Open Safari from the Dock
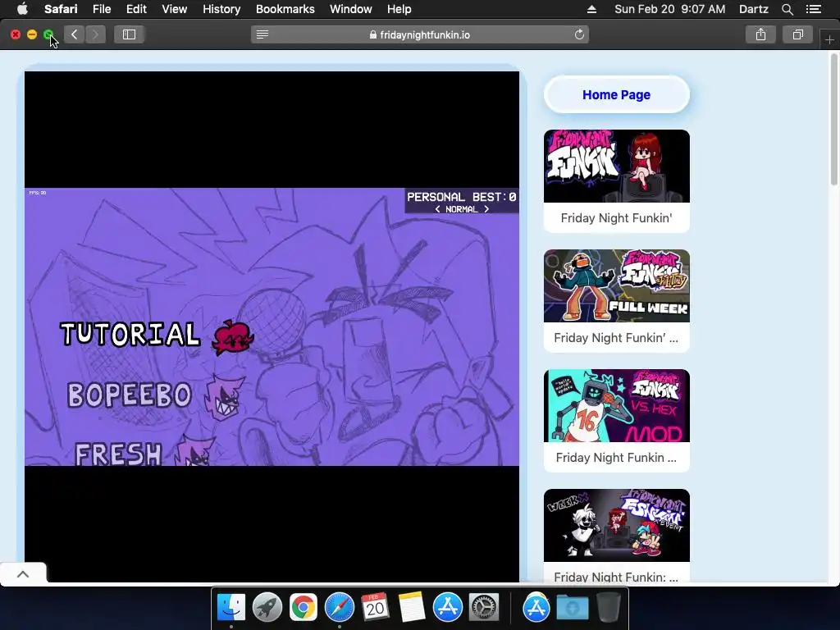Viewport: 840px width, 630px height. (x=339, y=608)
